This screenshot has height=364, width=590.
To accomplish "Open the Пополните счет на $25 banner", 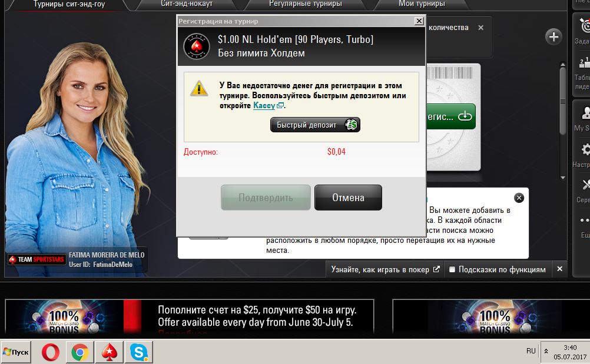I will (x=190, y=316).
